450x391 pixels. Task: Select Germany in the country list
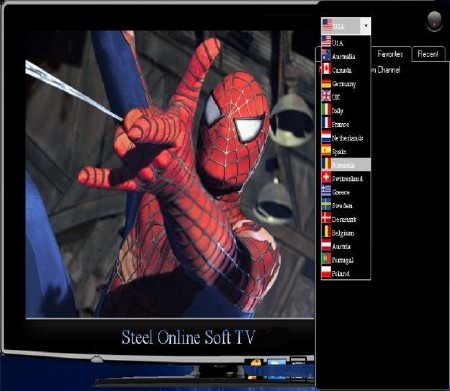tap(346, 84)
